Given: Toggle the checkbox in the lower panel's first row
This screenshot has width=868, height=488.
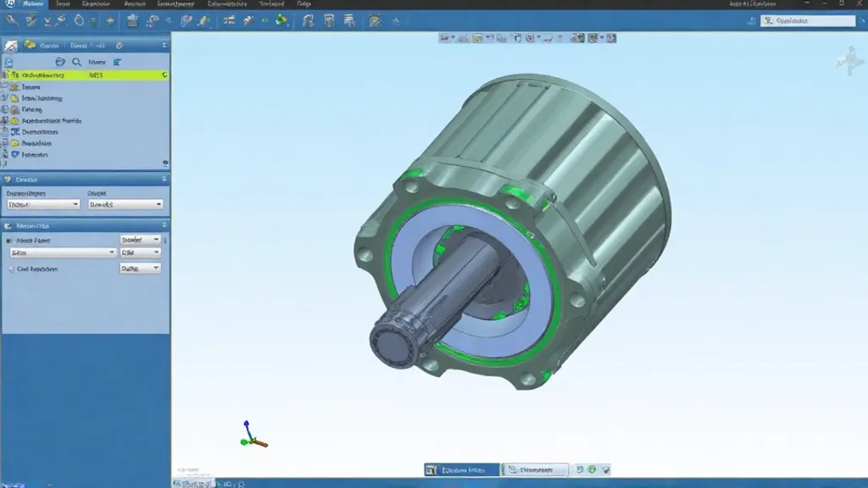Looking at the screenshot, I should click(8, 241).
